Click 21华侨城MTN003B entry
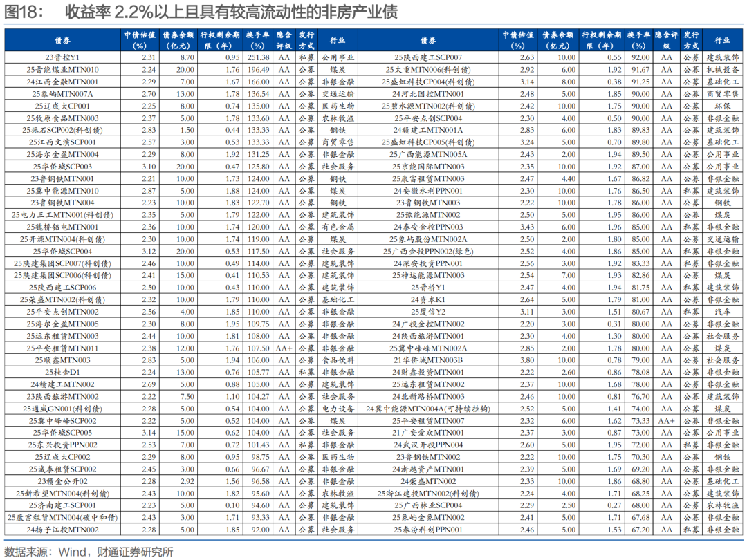Image resolution: width=747 pixels, height=560 pixels. (428, 360)
